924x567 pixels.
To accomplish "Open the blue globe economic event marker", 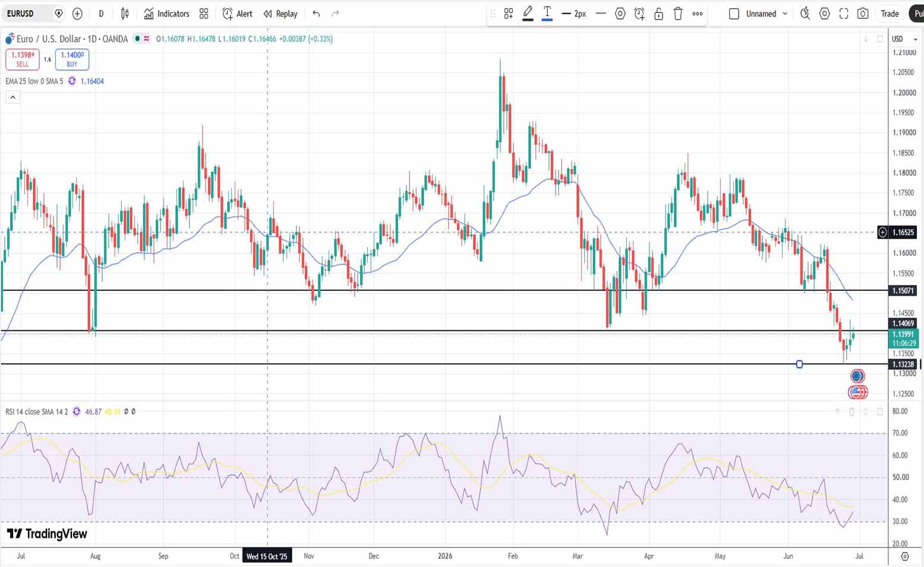I will [857, 376].
